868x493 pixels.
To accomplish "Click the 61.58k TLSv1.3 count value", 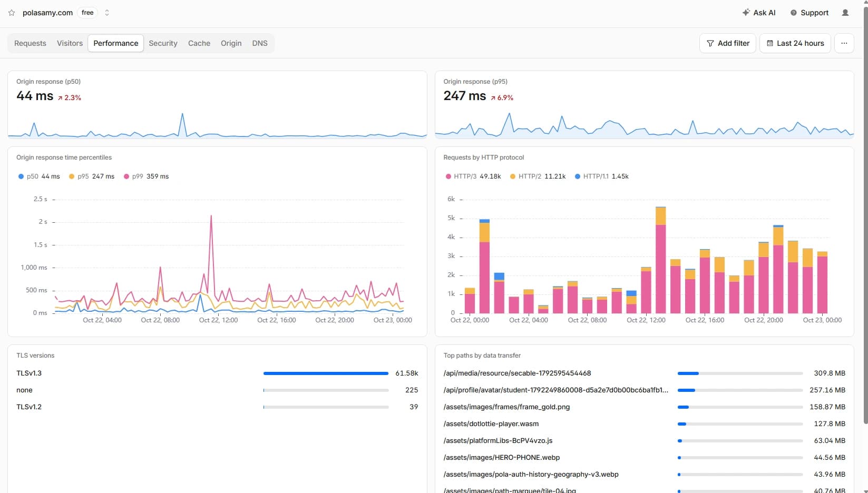I will (x=407, y=373).
